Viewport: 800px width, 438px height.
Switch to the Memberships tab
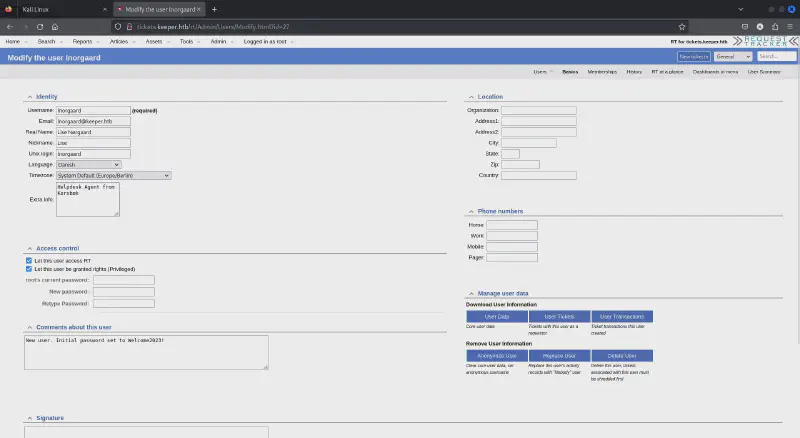[602, 72]
